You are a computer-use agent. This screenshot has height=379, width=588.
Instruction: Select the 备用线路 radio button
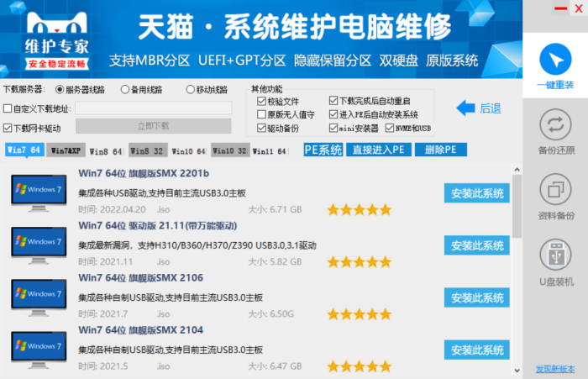(125, 89)
